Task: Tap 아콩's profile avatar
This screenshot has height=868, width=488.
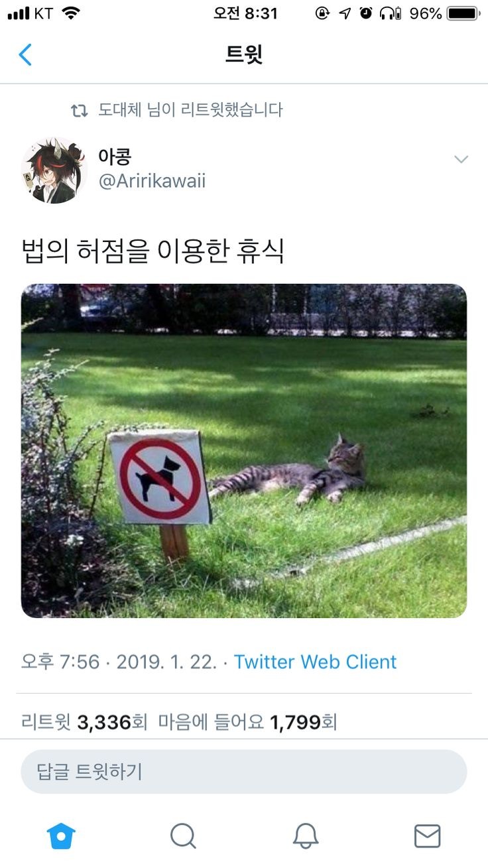Action: 54,170
